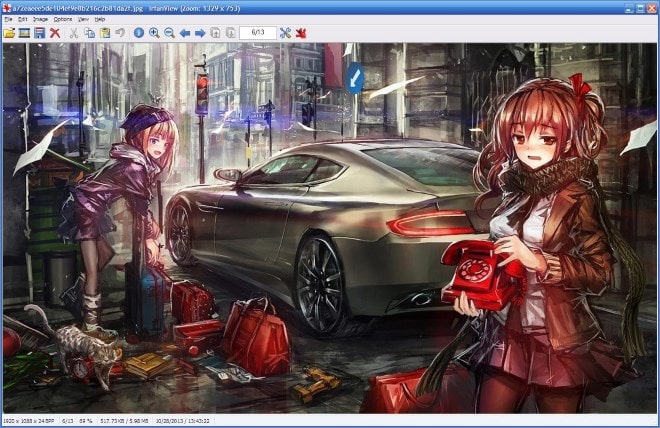Go to the next image with right arrow
660x428 pixels.
pyautogui.click(x=200, y=33)
